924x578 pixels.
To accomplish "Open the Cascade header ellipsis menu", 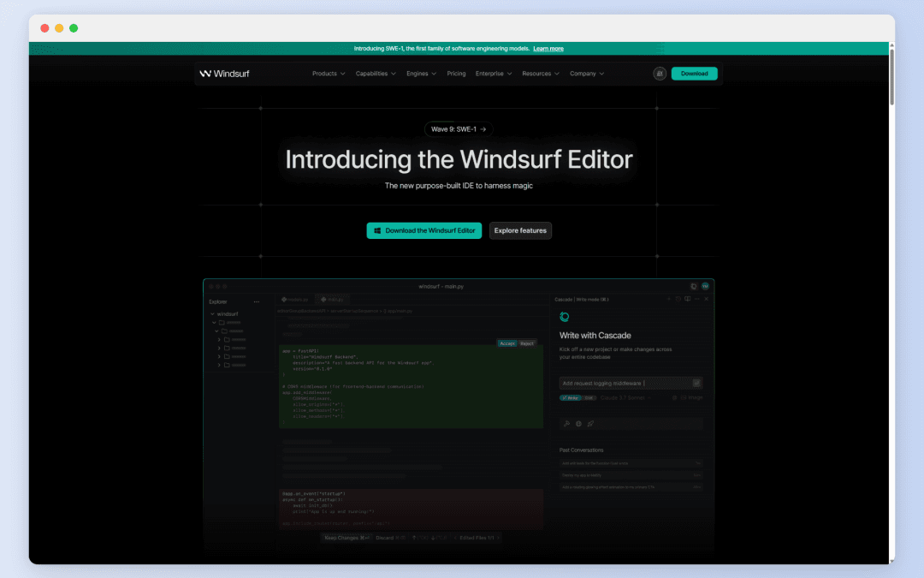I will click(696, 299).
